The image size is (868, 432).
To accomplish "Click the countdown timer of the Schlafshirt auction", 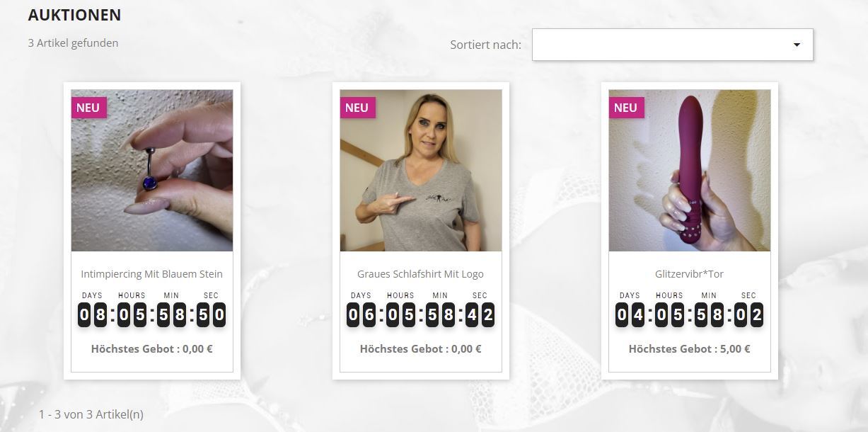I will (x=421, y=310).
